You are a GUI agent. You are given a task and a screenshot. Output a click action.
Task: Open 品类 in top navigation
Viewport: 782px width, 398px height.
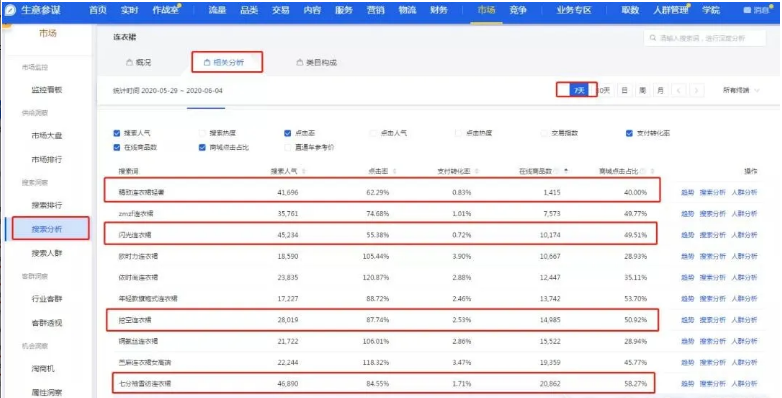(249, 10)
